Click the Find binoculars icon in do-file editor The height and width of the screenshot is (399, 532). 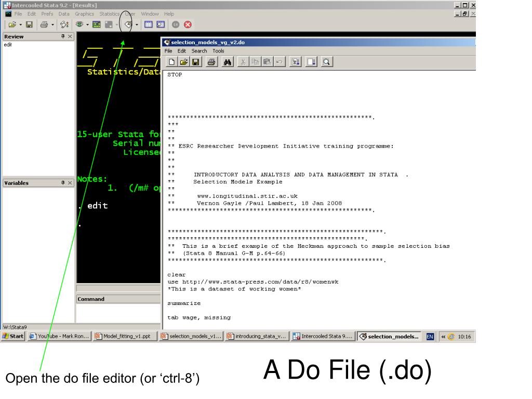228,62
